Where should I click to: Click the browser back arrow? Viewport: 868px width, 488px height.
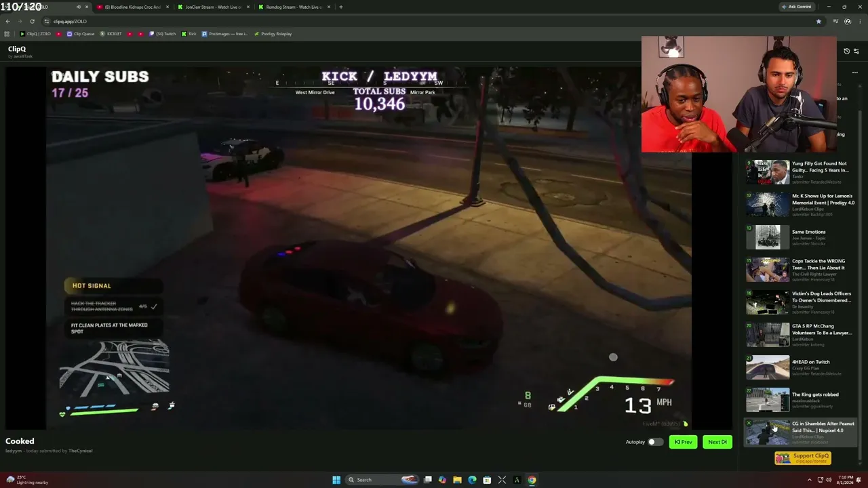pyautogui.click(x=7, y=21)
